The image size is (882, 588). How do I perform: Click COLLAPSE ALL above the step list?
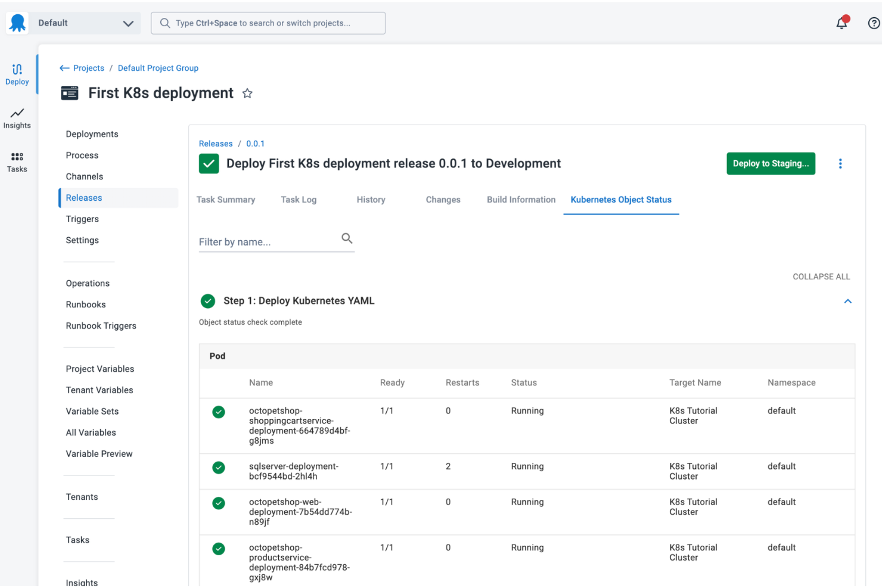(x=821, y=276)
